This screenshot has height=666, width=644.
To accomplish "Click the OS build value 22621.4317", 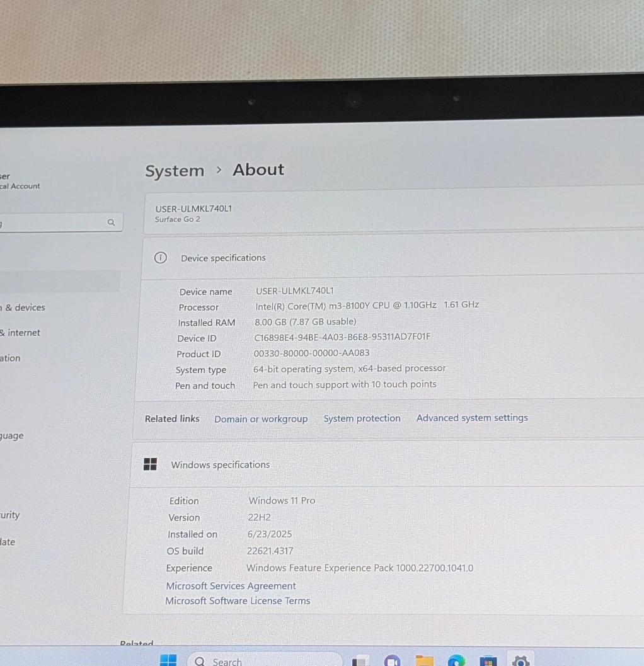I will [270, 551].
